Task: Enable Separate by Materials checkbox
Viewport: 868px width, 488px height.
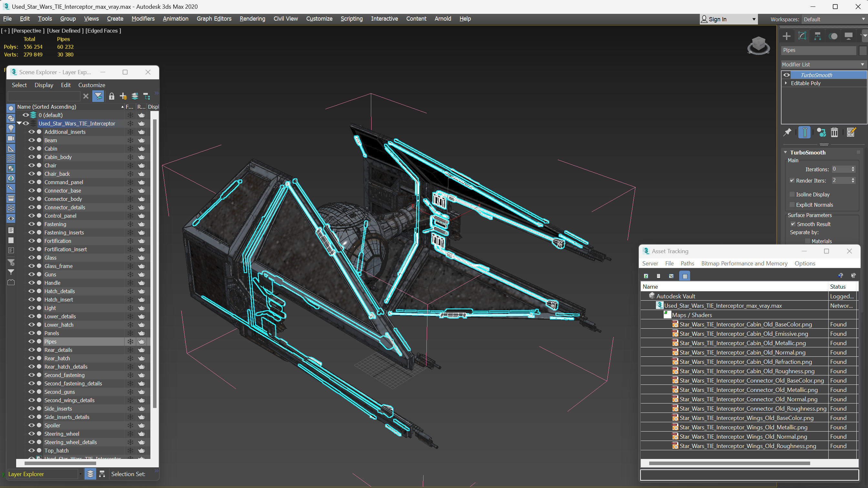Action: click(807, 241)
